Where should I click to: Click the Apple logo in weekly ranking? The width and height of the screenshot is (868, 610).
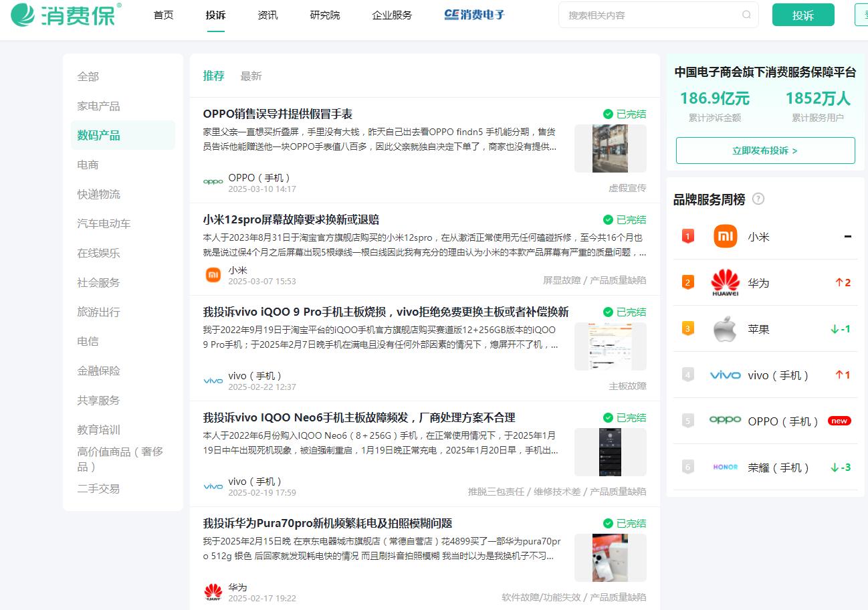click(725, 329)
